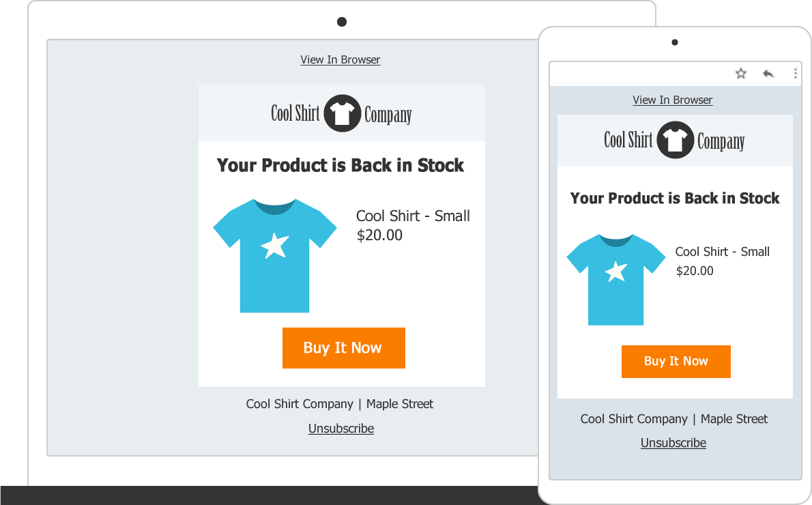Screen dimensions: 812x505
Task: Open View In Browser link on laptop
Action: pos(340,60)
